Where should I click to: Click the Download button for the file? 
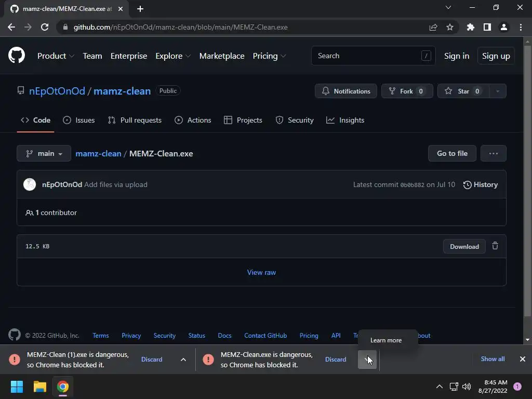pos(464,246)
